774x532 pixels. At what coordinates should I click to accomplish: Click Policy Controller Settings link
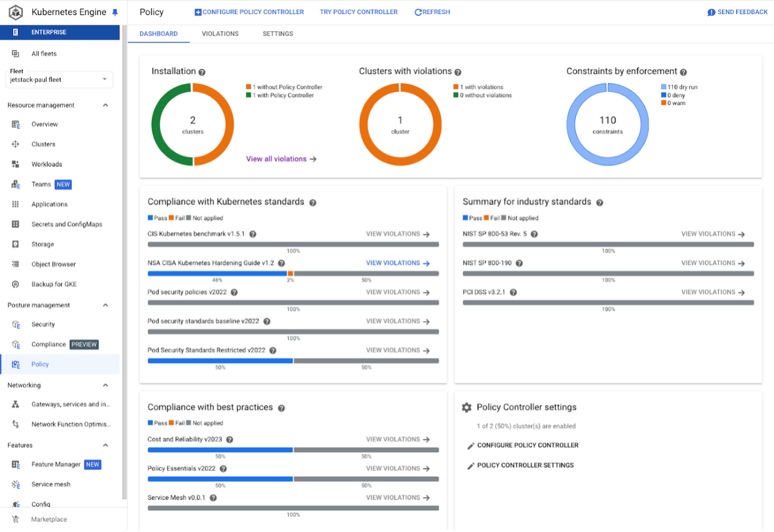[x=521, y=465]
